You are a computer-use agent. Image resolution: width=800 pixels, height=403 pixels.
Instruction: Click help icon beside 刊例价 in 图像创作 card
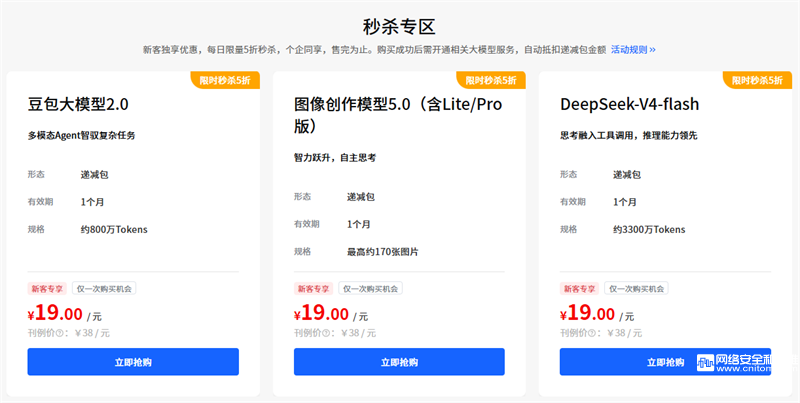326,334
